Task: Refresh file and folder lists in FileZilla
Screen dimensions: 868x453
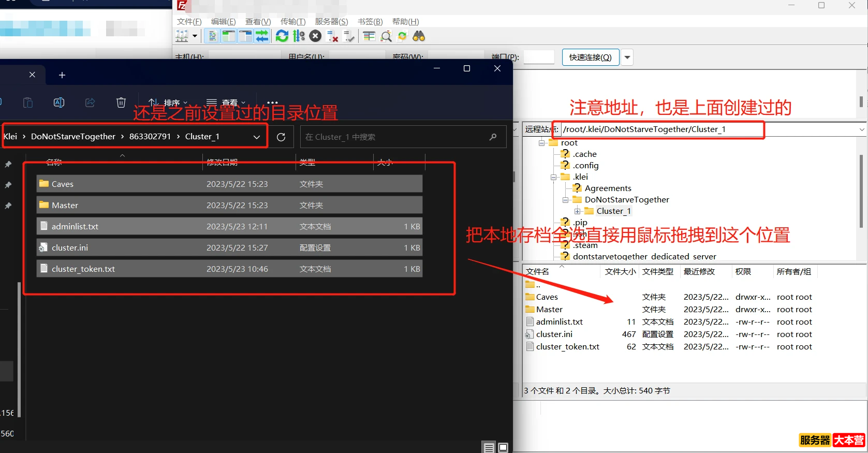Action: (x=282, y=36)
